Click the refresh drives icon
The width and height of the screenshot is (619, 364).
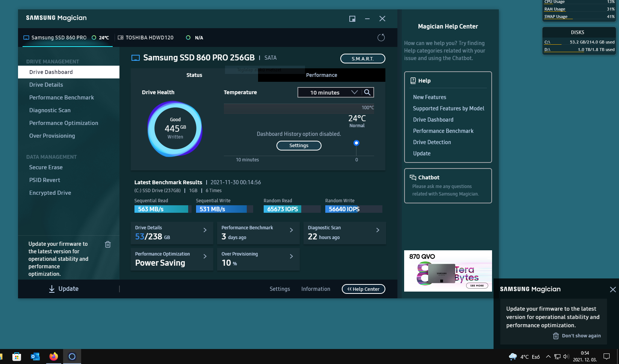pyautogui.click(x=381, y=38)
